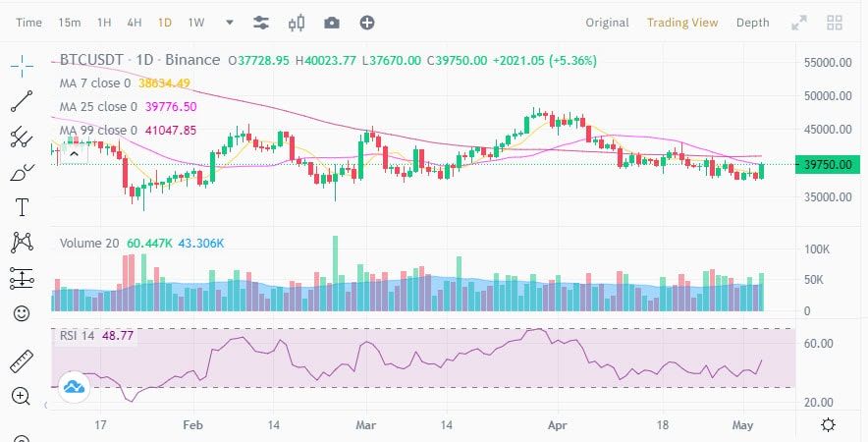Image resolution: width=868 pixels, height=442 pixels.
Task: Switch to 4H timeframe
Action: coord(135,23)
